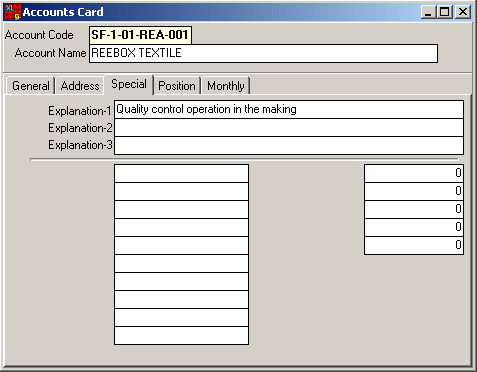Click the Explanation-1 text field
This screenshot has width=477, height=372.
289,109
